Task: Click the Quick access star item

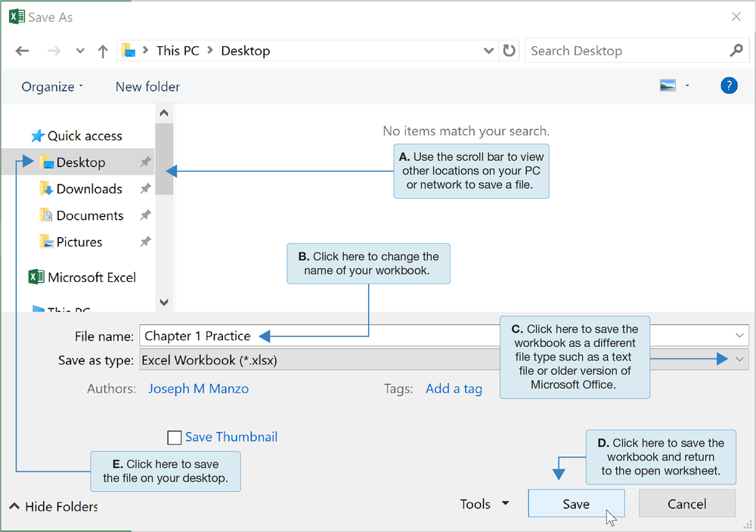Action: [x=84, y=136]
